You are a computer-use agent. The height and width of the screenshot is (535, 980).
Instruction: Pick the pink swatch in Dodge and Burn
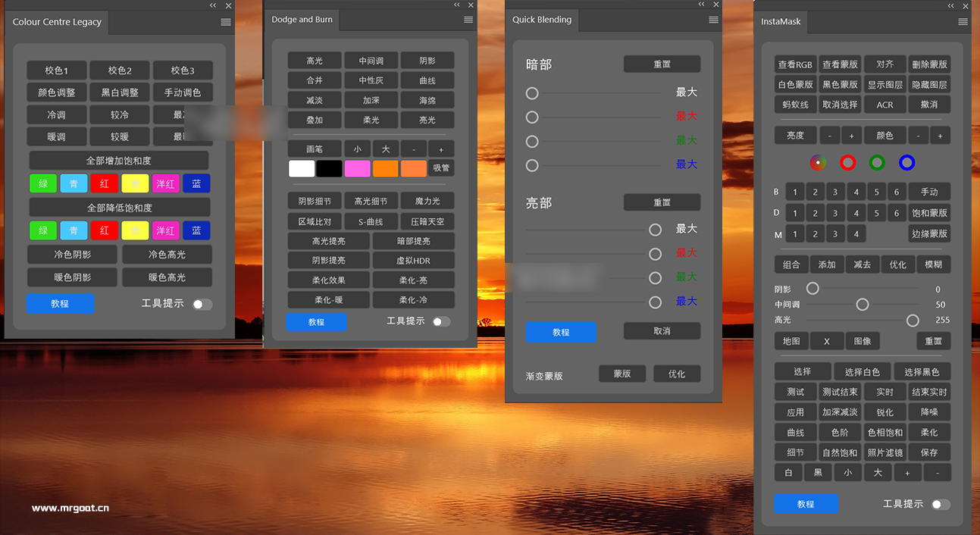tap(357, 168)
